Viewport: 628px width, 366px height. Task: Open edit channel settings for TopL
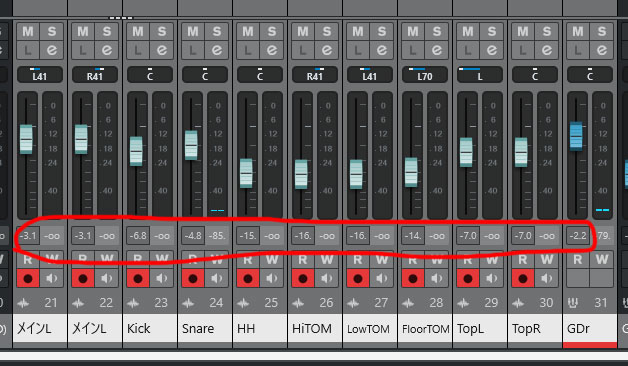pyautogui.click(x=492, y=50)
